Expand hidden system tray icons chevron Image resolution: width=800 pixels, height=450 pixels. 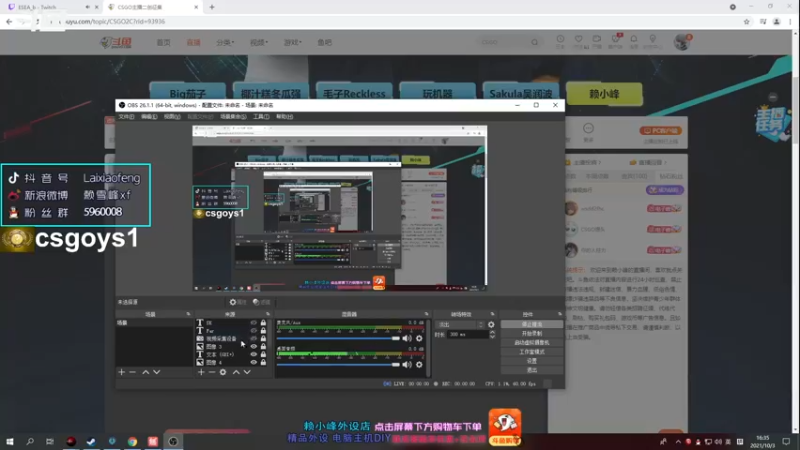(x=678, y=441)
